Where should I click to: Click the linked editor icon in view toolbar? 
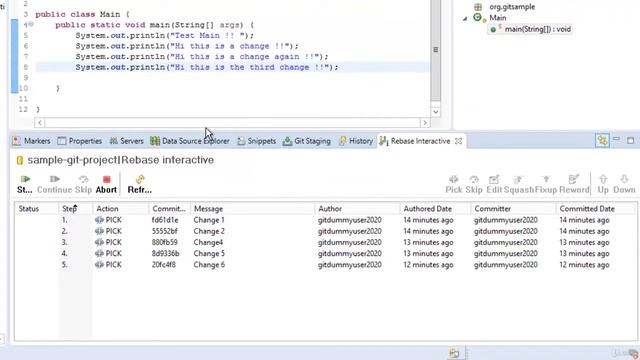[602, 140]
